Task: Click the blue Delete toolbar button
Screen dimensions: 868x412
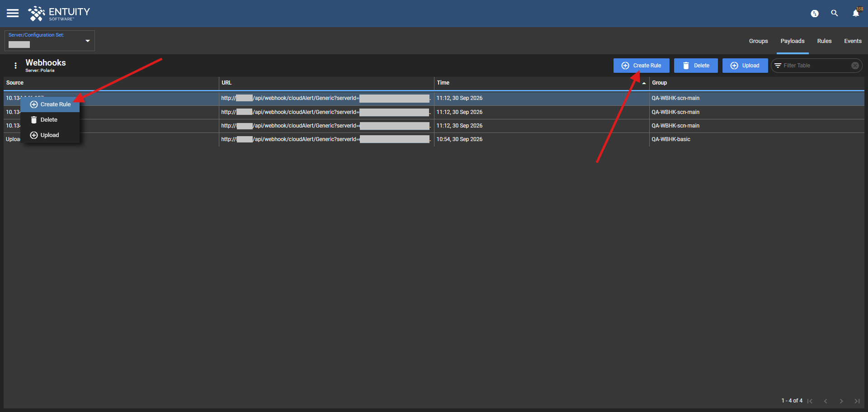Action: [696, 66]
